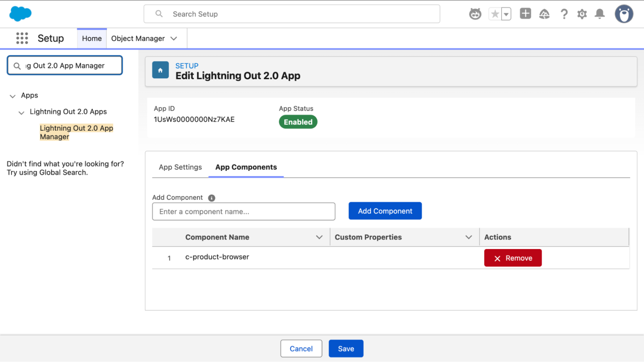Screen dimensions: 644x362
Task: Click the Quick Find magnifier icon
Action: (17, 66)
